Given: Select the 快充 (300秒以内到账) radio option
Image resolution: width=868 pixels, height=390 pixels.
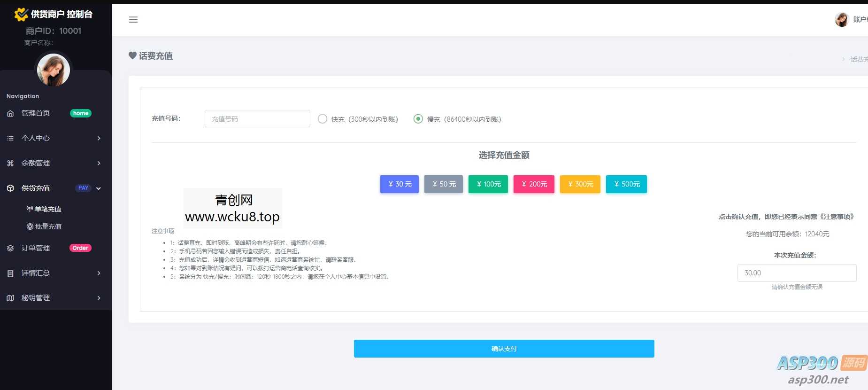Looking at the screenshot, I should [323, 119].
